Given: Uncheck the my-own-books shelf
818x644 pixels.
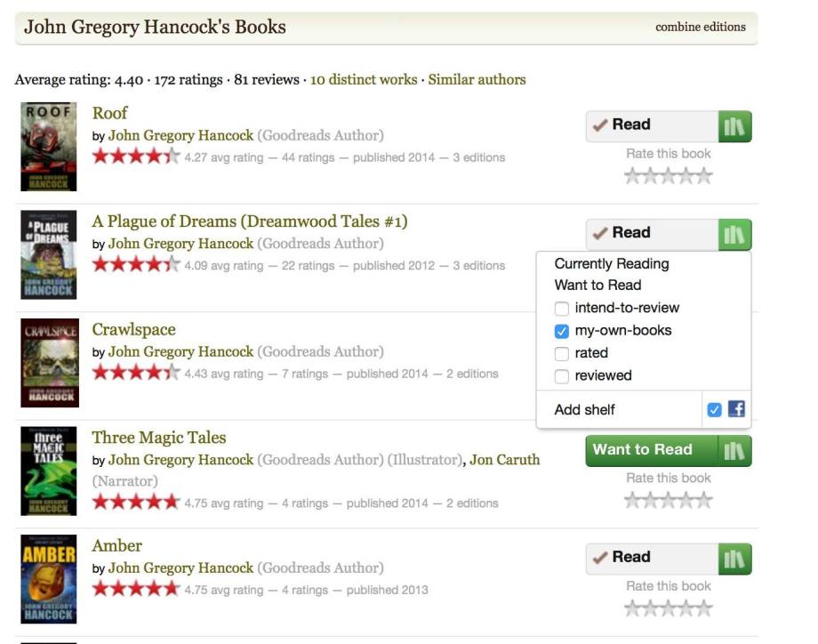Looking at the screenshot, I should click(561, 331).
